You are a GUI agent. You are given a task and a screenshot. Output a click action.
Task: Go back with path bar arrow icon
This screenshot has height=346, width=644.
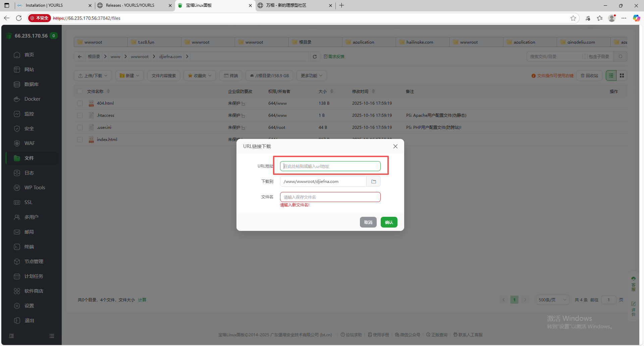coord(80,57)
